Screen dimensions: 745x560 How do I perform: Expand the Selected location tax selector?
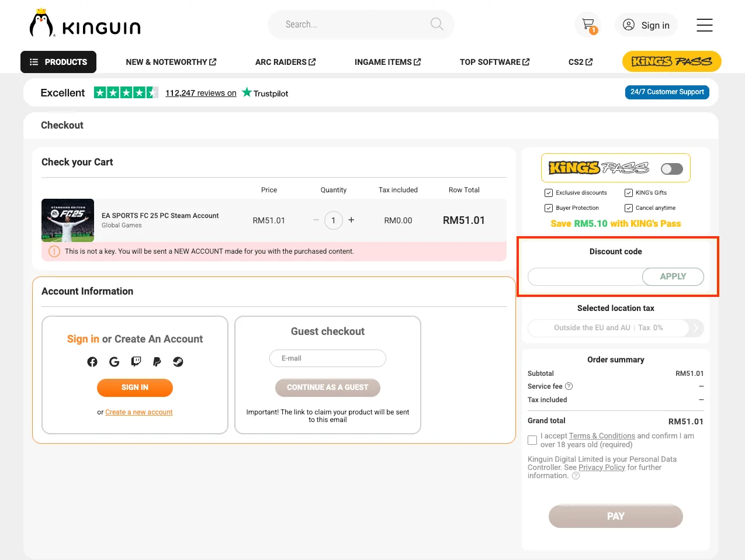[x=616, y=328]
